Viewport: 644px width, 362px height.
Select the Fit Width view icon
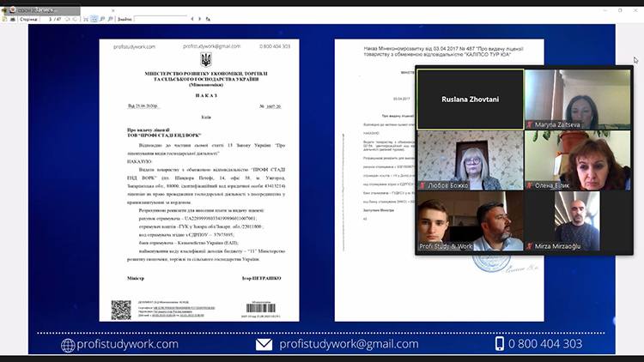(86, 19)
